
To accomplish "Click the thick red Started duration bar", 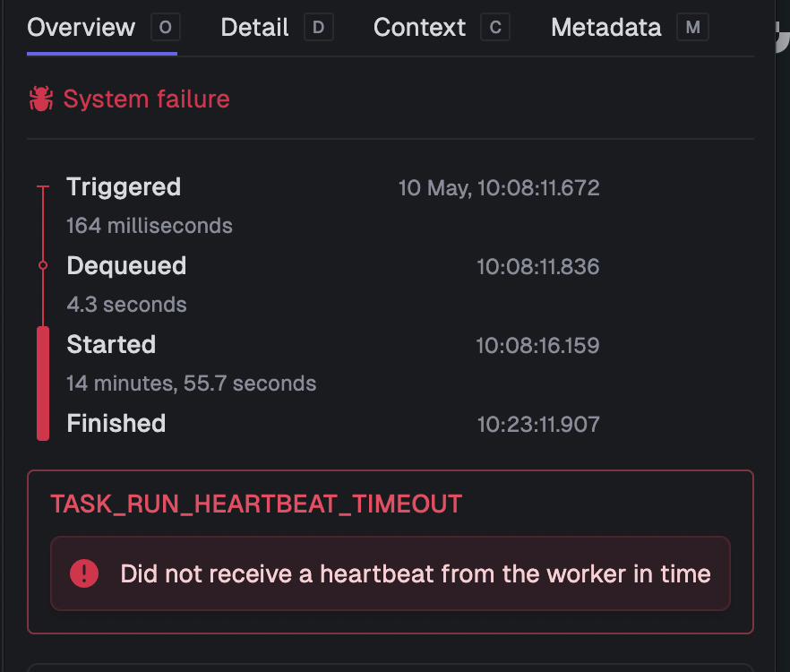I will [x=43, y=383].
